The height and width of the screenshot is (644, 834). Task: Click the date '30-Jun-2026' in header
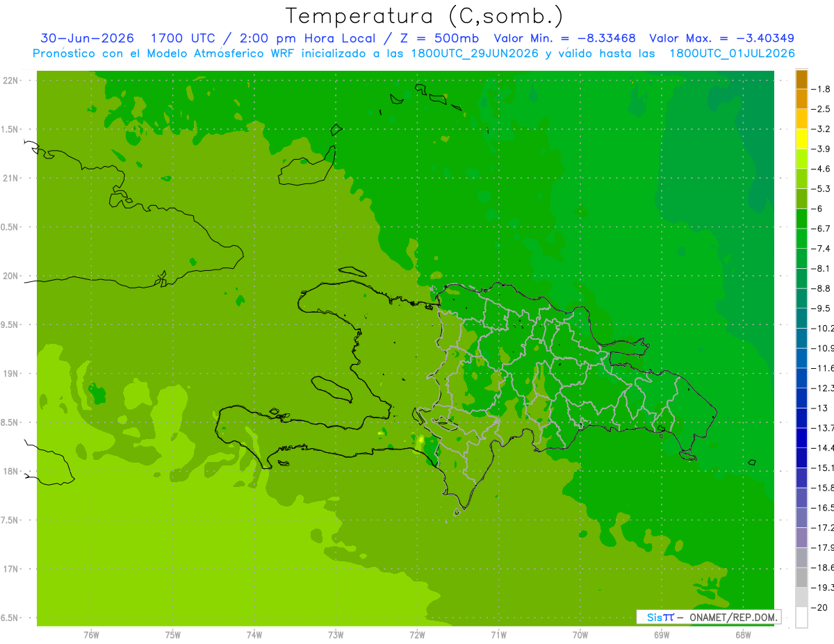pos(87,38)
